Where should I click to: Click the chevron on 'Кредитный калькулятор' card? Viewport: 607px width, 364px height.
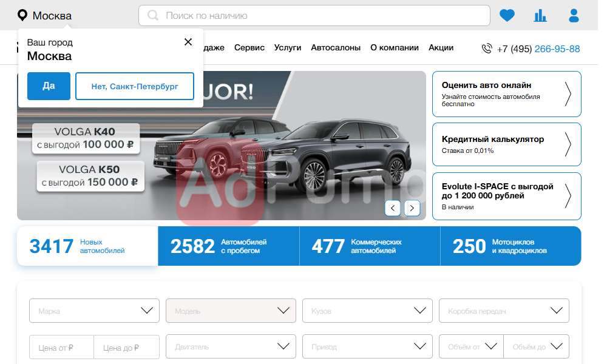pyautogui.click(x=568, y=144)
